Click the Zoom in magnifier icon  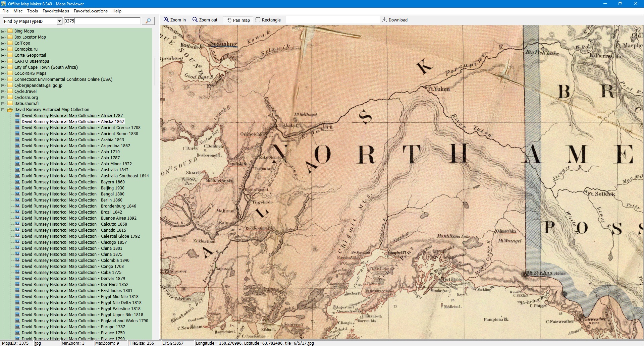point(166,20)
